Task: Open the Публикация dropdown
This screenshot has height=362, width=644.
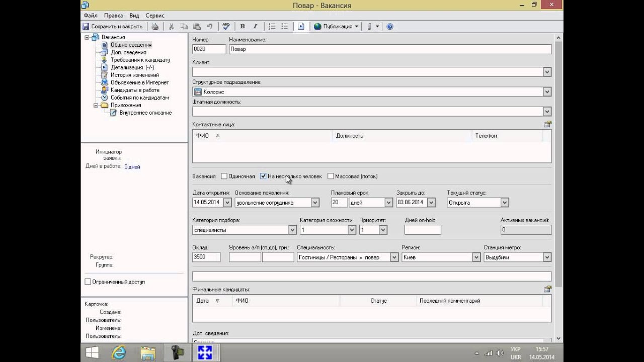Action: (336, 27)
